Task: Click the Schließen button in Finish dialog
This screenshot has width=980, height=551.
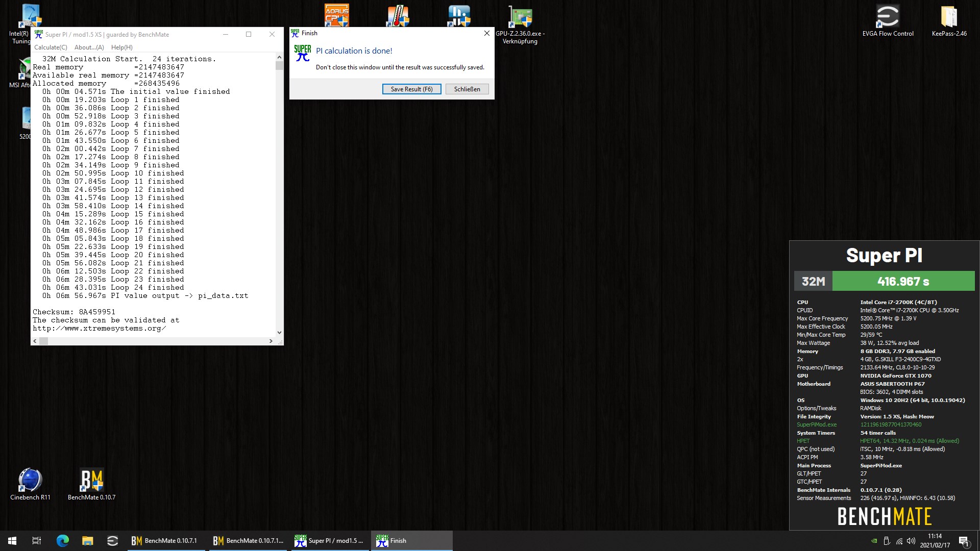Action: [467, 89]
